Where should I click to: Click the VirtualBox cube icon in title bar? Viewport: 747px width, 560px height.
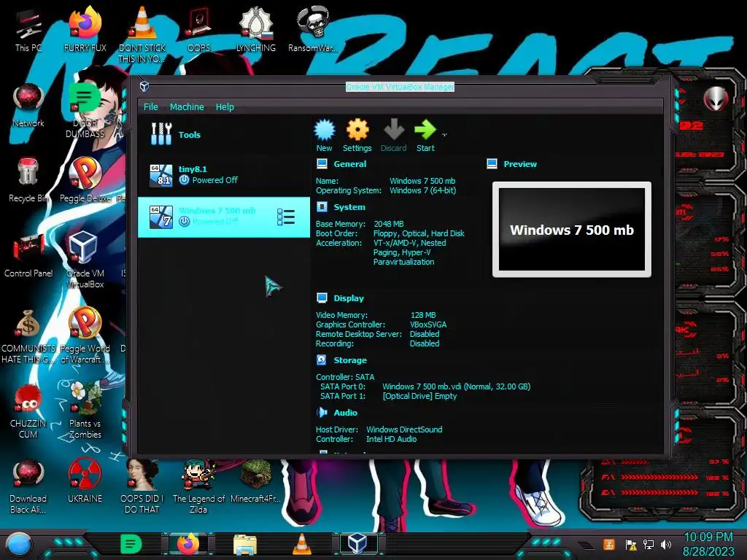(144, 86)
